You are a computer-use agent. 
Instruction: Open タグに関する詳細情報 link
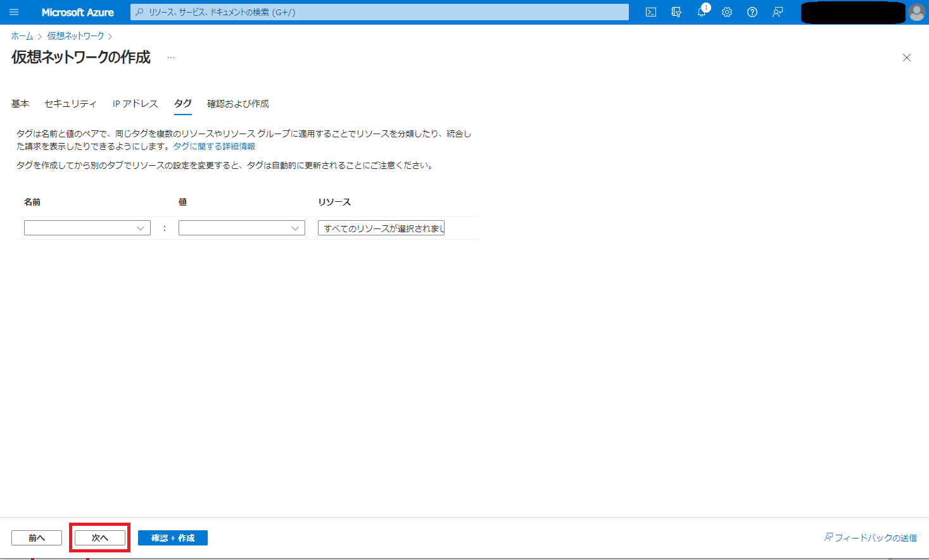214,146
